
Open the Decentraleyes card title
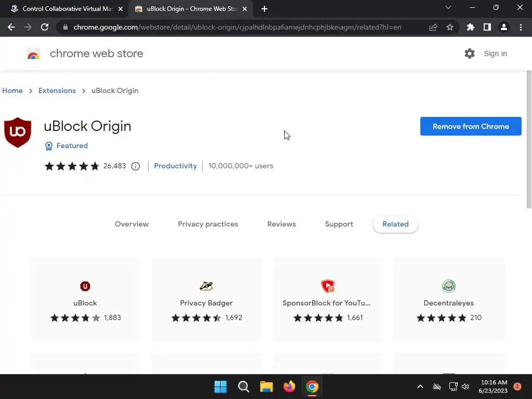point(448,303)
